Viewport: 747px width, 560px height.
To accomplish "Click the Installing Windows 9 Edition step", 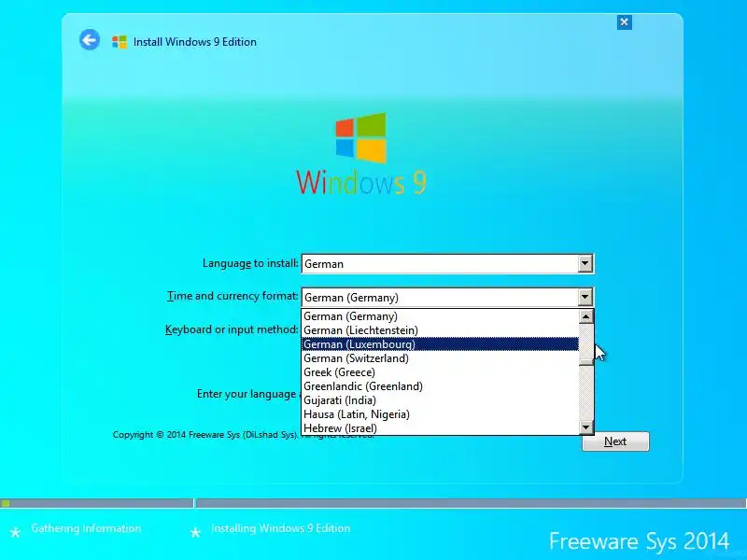I will 281,528.
